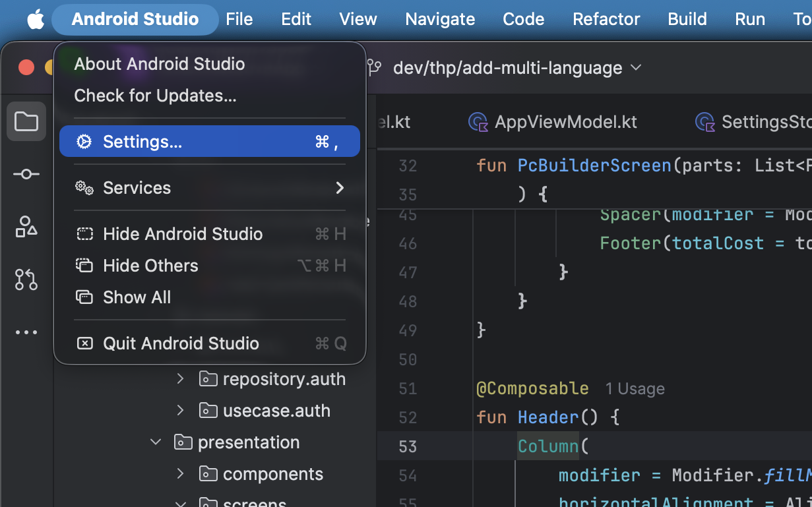Open the Structure tool window icon
Screen dimensions: 812x507
pos(26,227)
